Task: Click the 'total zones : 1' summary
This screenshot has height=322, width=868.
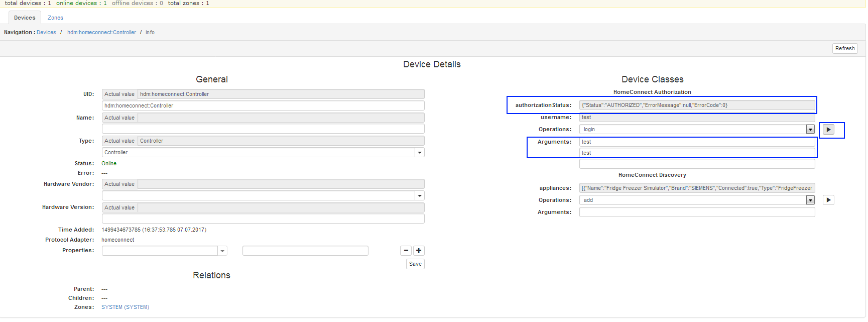Action: pyautogui.click(x=189, y=3)
